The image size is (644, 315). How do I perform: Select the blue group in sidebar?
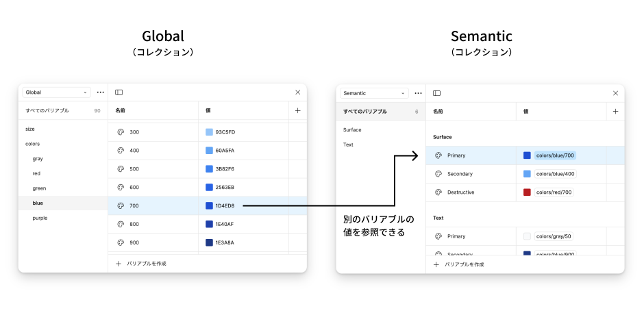[38, 203]
